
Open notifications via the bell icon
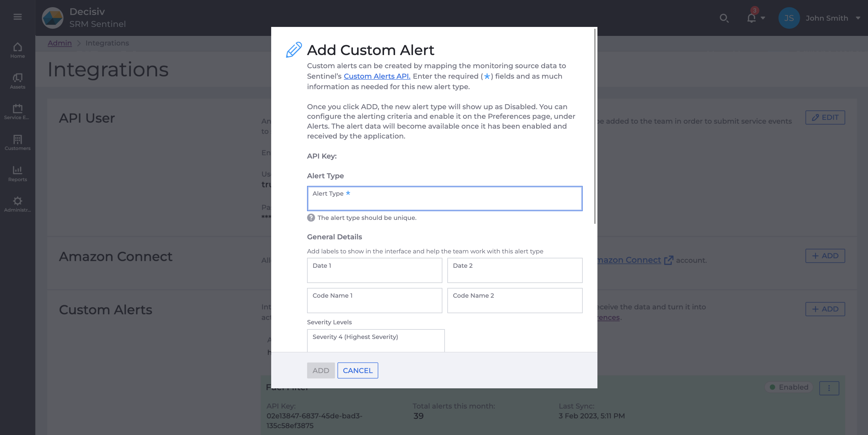click(750, 18)
